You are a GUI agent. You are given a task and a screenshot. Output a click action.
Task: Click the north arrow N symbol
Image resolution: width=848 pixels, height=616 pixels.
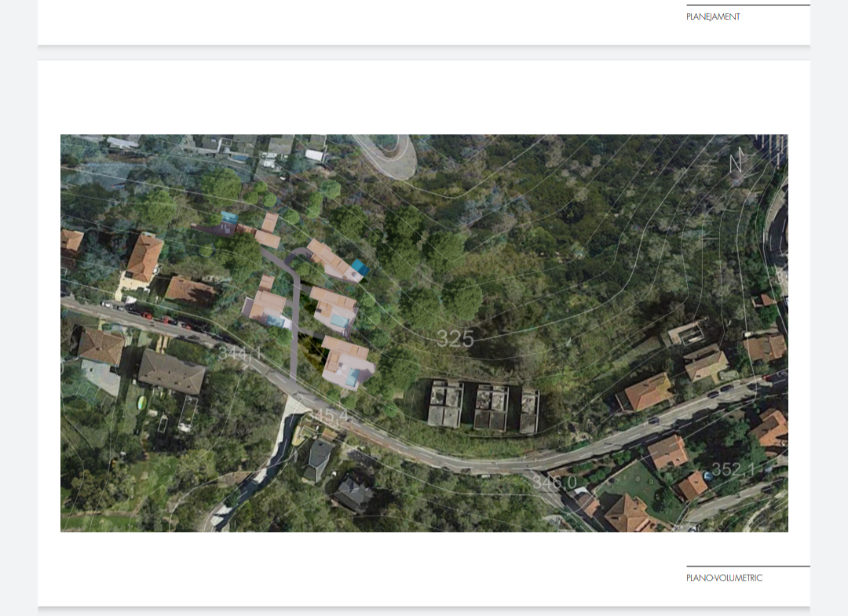(x=736, y=162)
